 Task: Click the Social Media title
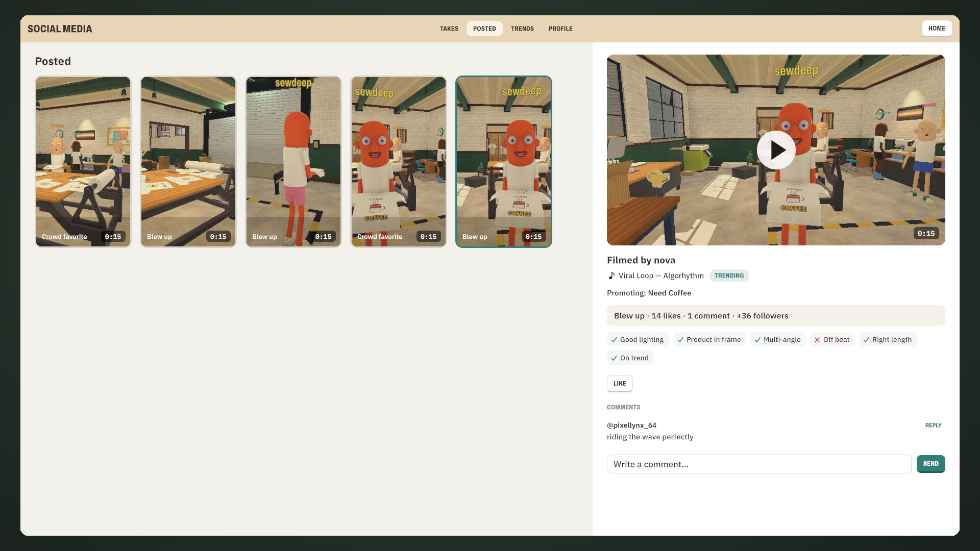(x=60, y=29)
